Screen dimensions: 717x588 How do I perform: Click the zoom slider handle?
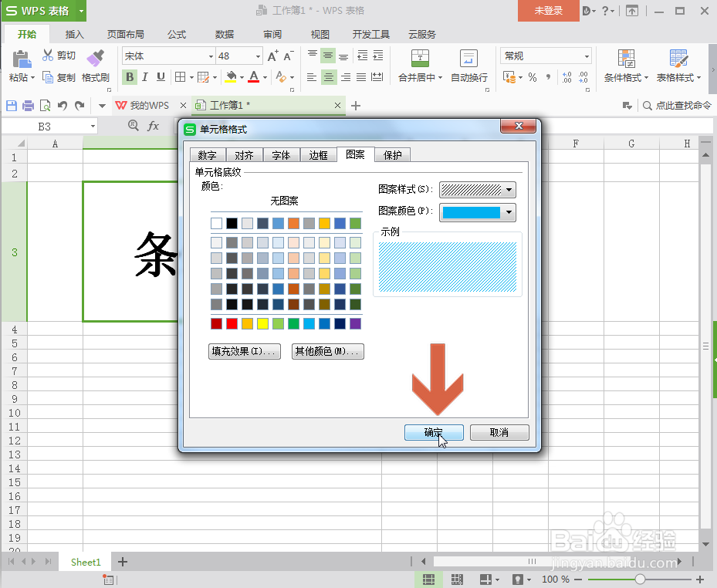[640, 580]
